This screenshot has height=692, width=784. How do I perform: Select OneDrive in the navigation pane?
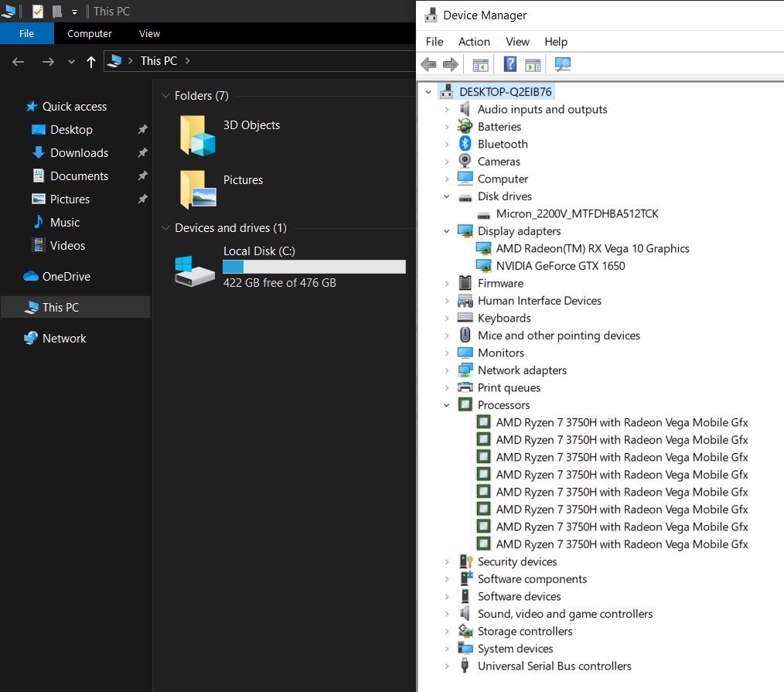coord(66,277)
